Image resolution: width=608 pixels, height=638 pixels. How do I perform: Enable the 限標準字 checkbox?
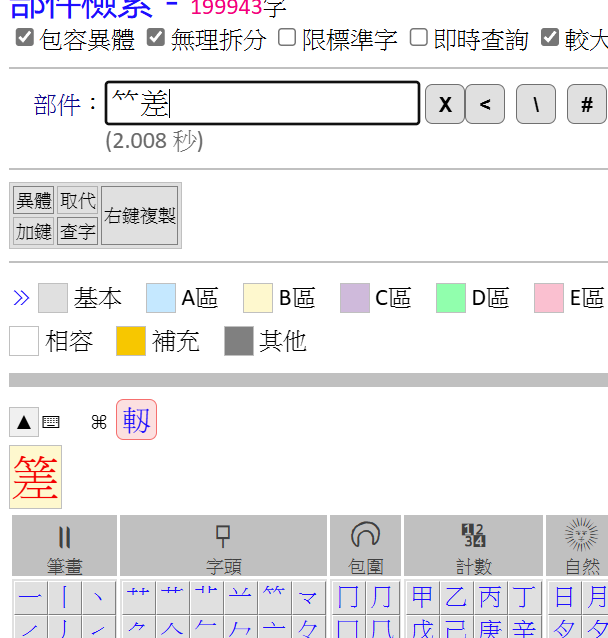pos(287,37)
